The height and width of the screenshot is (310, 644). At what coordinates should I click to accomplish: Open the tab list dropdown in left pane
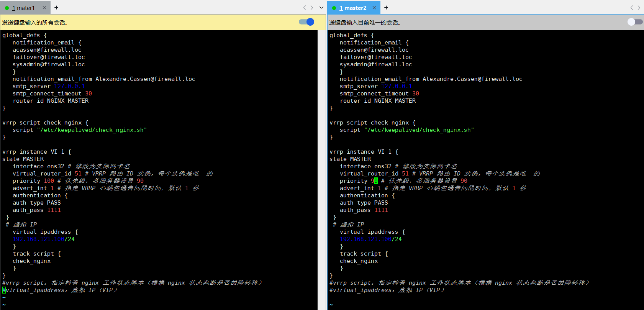(x=321, y=8)
